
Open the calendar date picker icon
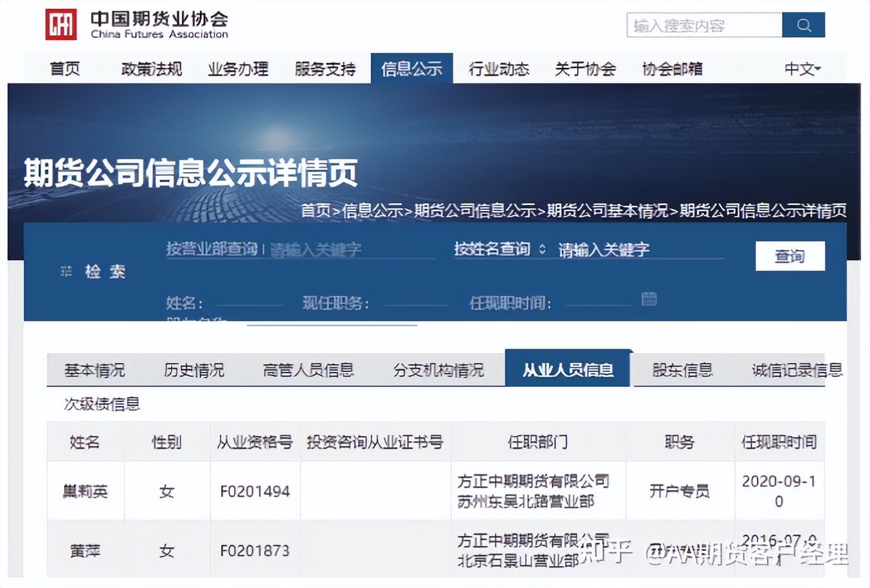coord(649,299)
